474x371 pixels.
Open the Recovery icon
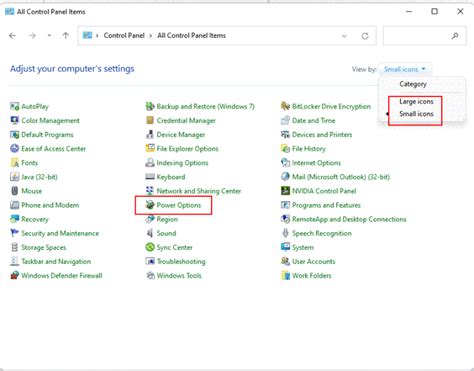(x=14, y=219)
